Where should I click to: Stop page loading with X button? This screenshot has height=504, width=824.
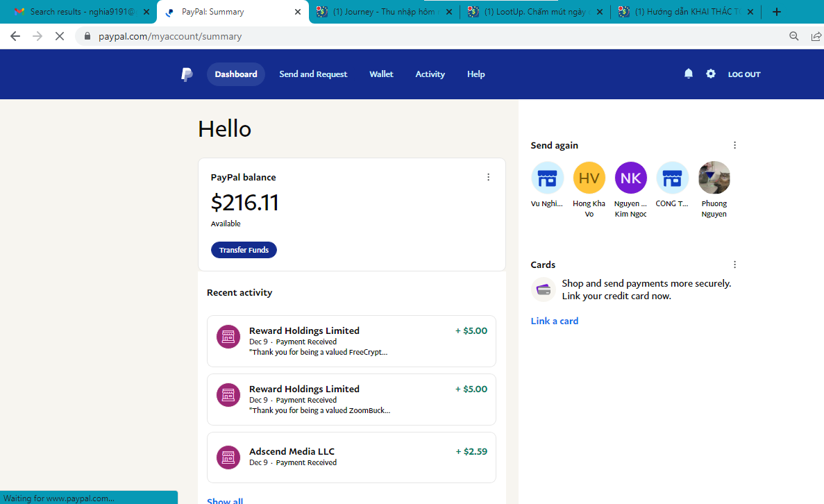tap(60, 36)
